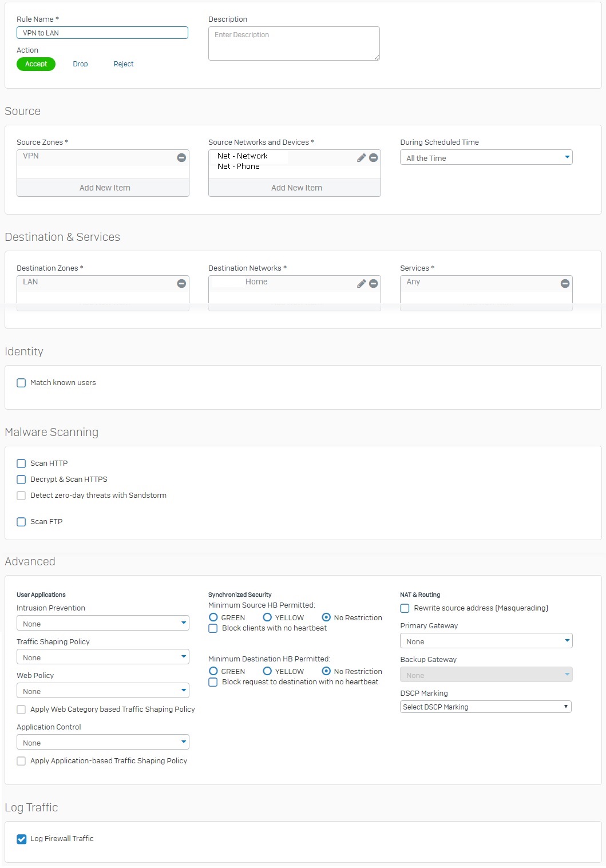Click the Description text area
The image size is (606, 868).
click(294, 43)
